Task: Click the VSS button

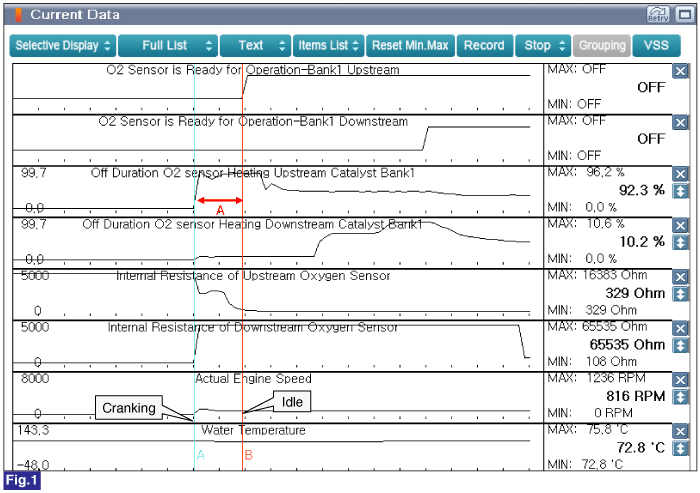Action: (x=656, y=46)
